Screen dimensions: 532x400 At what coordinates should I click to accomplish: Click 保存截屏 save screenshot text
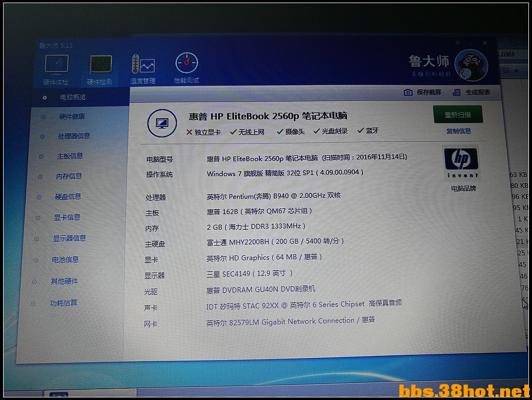coord(429,92)
